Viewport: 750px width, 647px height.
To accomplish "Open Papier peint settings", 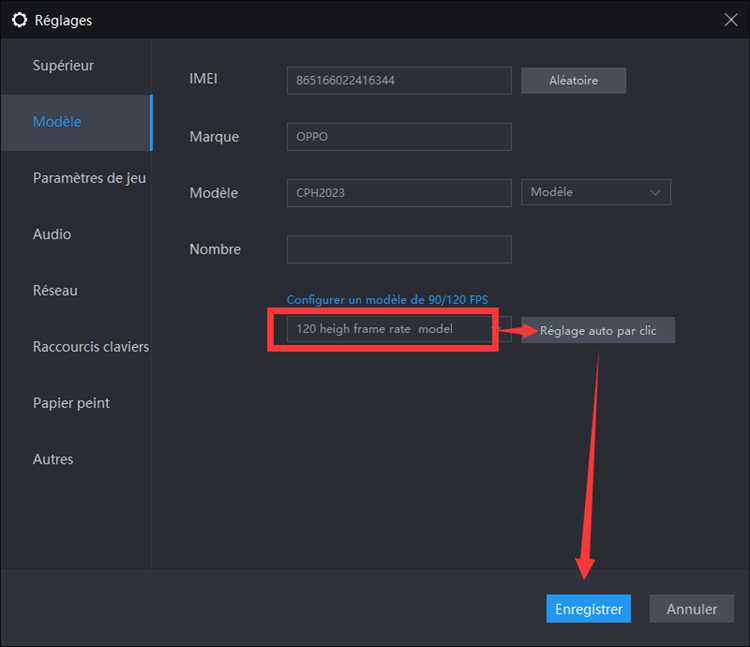I will (71, 403).
